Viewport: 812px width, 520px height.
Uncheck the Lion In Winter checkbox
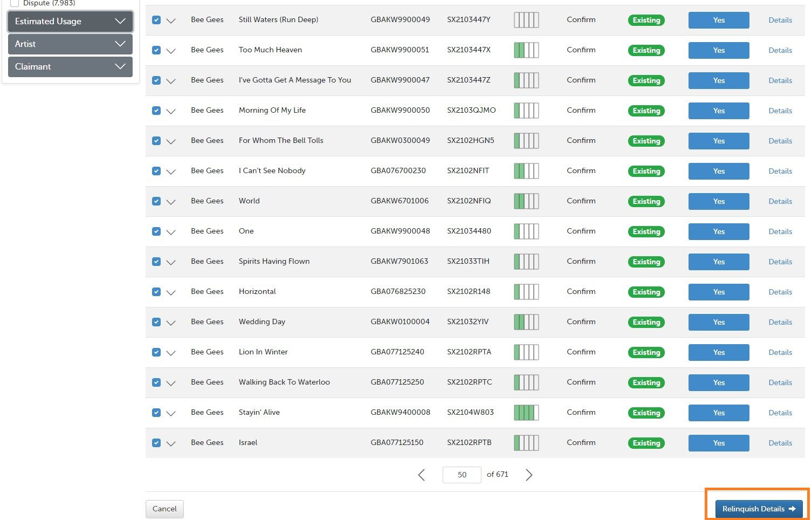coord(156,352)
